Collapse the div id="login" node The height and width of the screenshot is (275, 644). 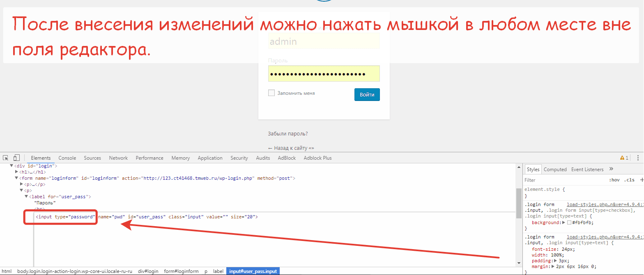(x=12, y=166)
